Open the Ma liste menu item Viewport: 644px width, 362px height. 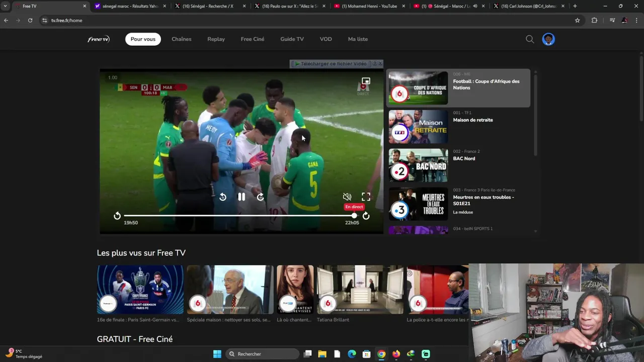pos(358,39)
